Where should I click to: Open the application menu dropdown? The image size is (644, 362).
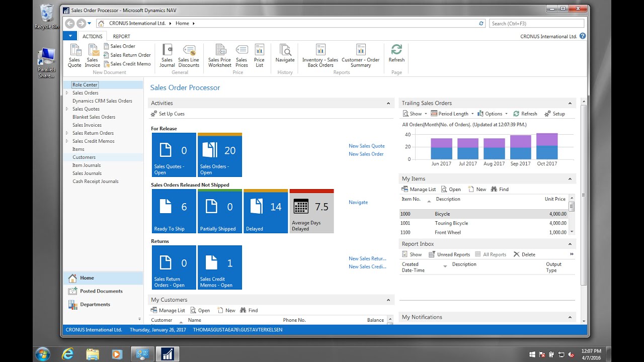pyautogui.click(x=70, y=36)
